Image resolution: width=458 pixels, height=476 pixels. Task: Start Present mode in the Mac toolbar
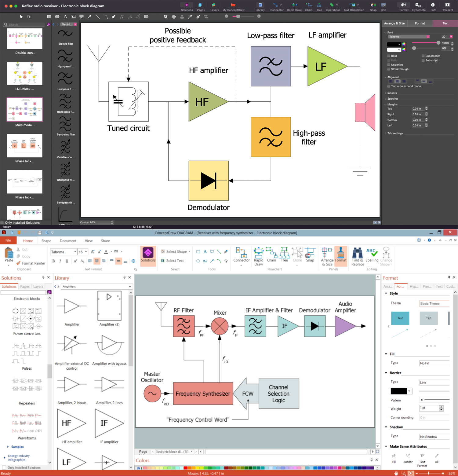(x=448, y=7)
